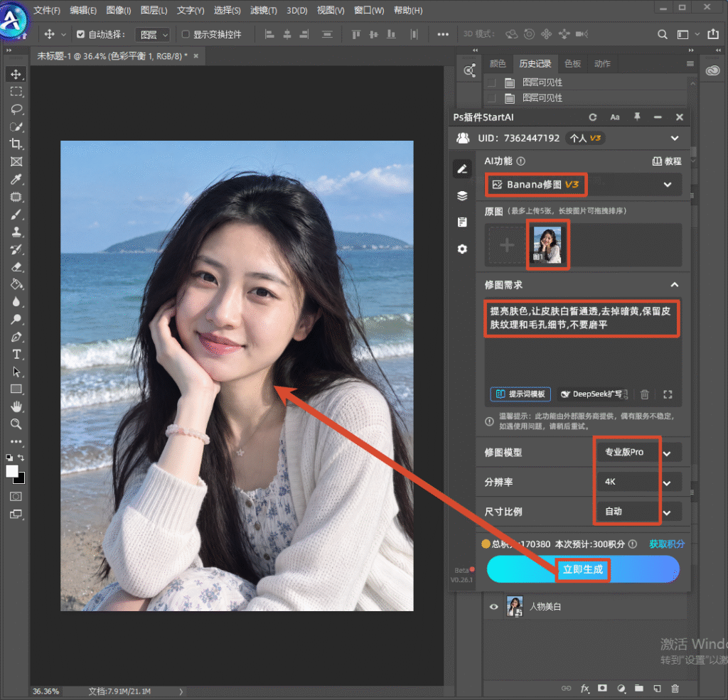Clear the prompt with trash icon
728x700 pixels.
tap(644, 394)
